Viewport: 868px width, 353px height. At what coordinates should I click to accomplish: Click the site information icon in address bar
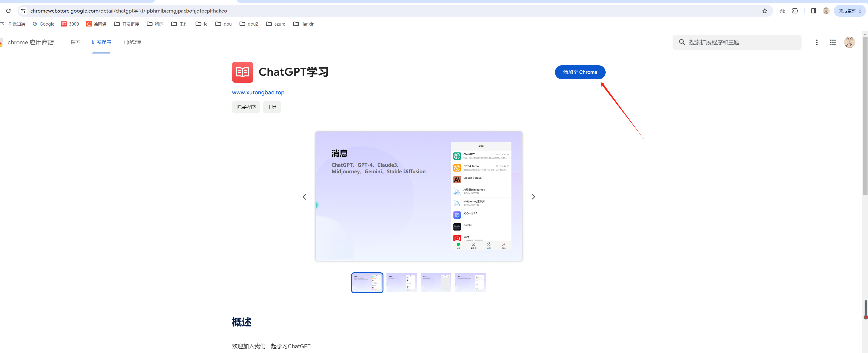23,11
